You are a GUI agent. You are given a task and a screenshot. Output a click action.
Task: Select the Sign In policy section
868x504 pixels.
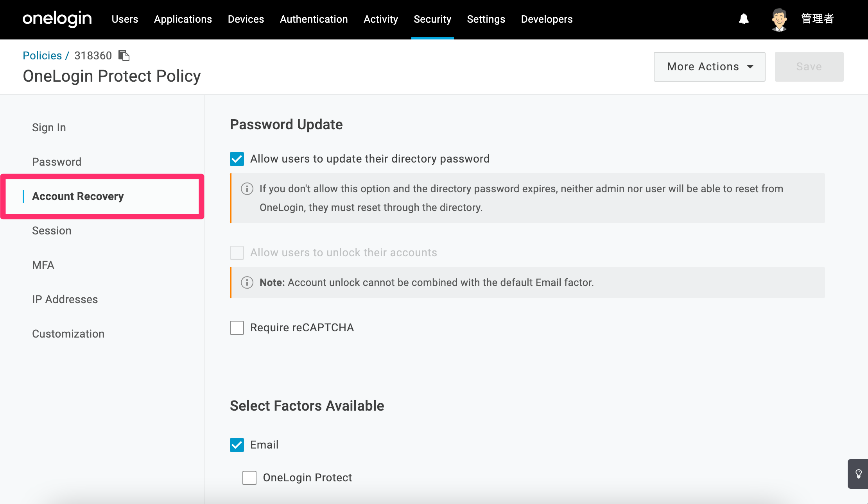click(x=49, y=127)
